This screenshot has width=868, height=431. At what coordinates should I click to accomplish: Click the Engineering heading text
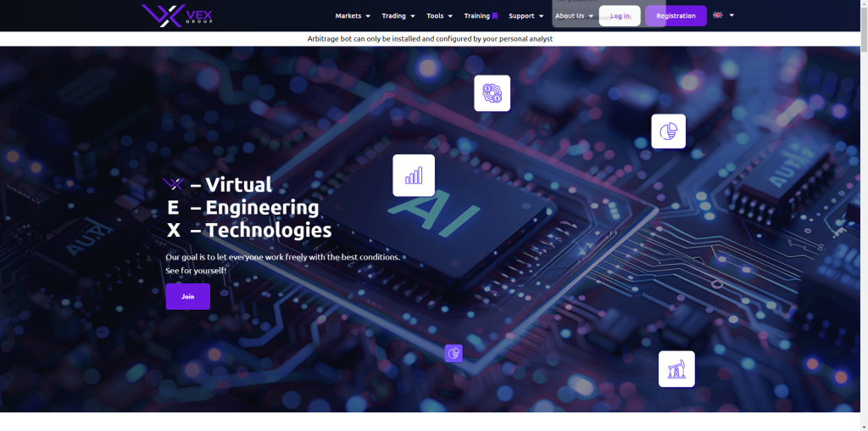coord(262,207)
